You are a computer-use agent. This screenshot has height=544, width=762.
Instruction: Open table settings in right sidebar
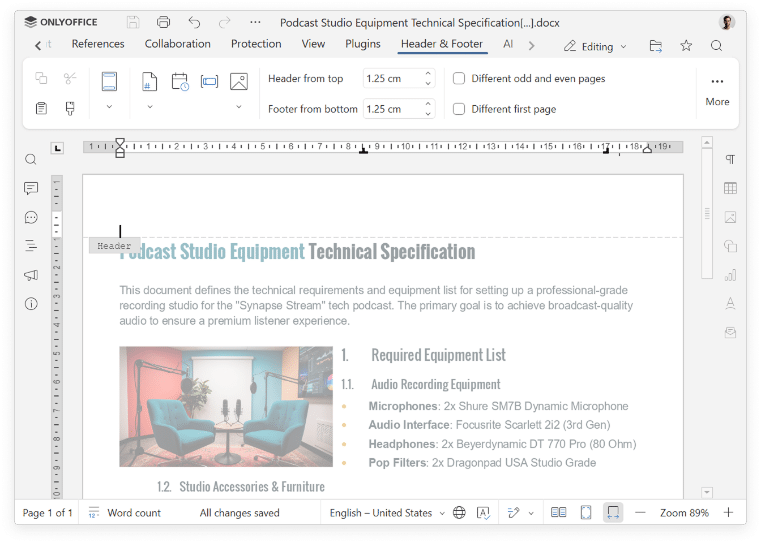(730, 189)
